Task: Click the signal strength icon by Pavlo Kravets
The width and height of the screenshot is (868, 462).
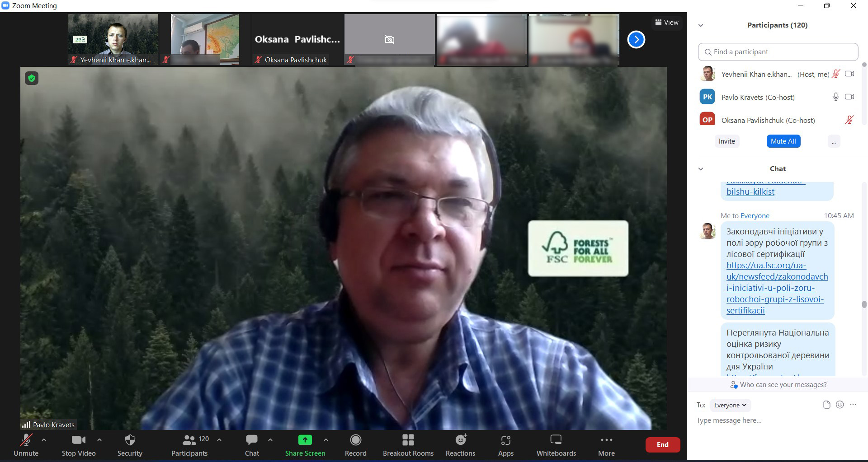Action: pyautogui.click(x=26, y=425)
